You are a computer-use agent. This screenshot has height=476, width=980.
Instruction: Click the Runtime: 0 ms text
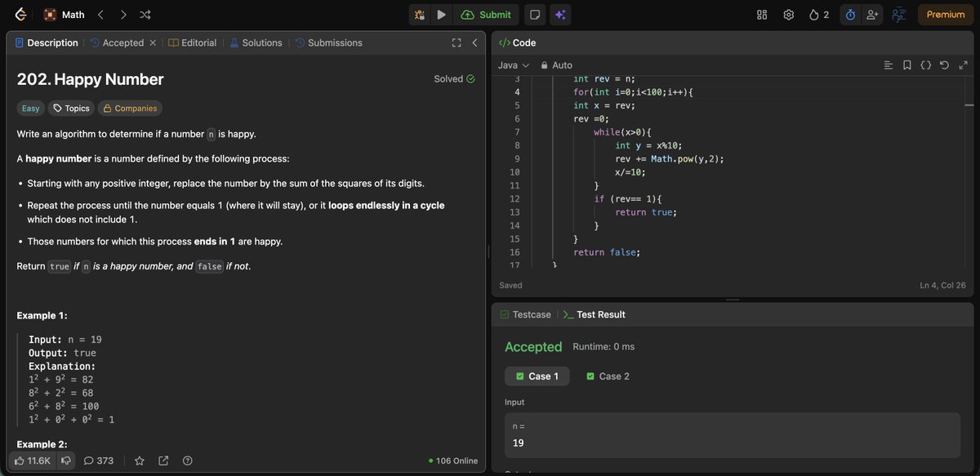(604, 347)
